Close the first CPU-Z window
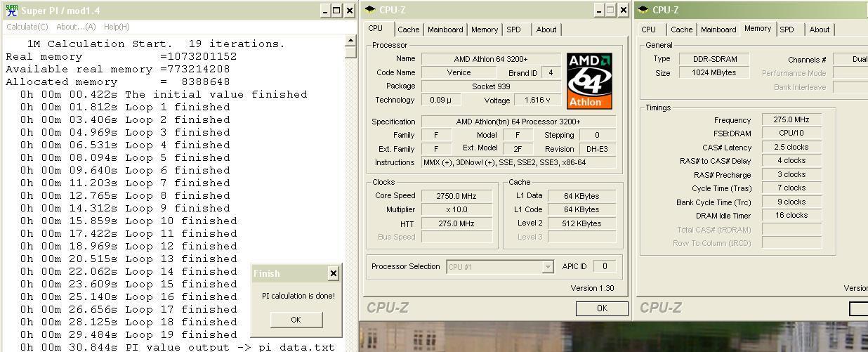 click(623, 11)
